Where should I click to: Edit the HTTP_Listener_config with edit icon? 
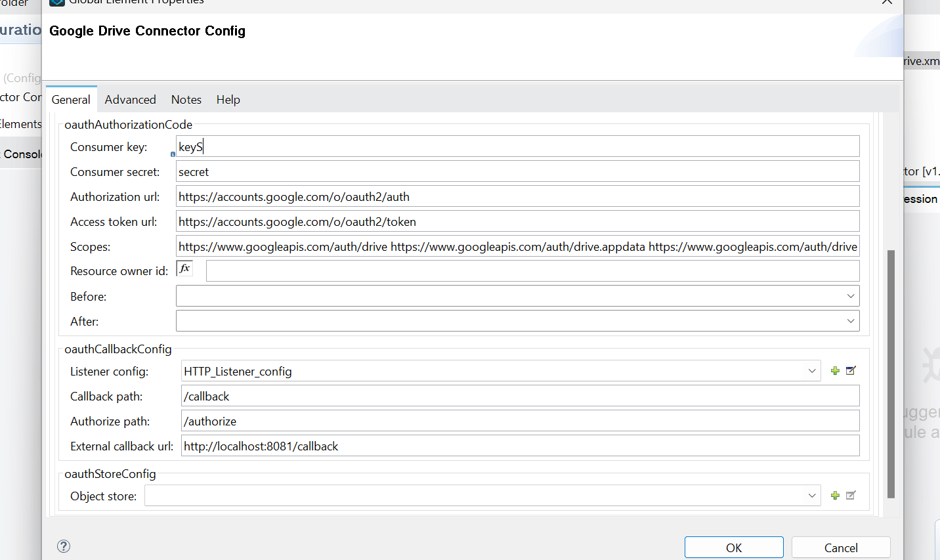[x=851, y=371]
